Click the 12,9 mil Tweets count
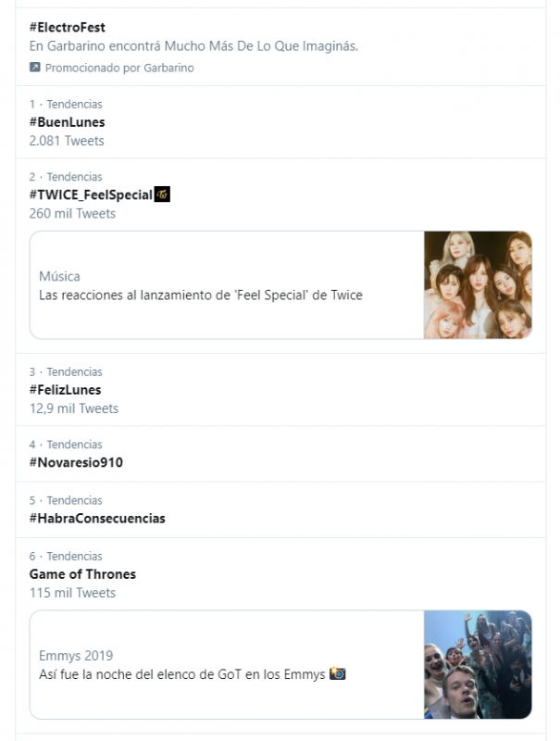The height and width of the screenshot is (741, 560). pyautogui.click(x=74, y=408)
